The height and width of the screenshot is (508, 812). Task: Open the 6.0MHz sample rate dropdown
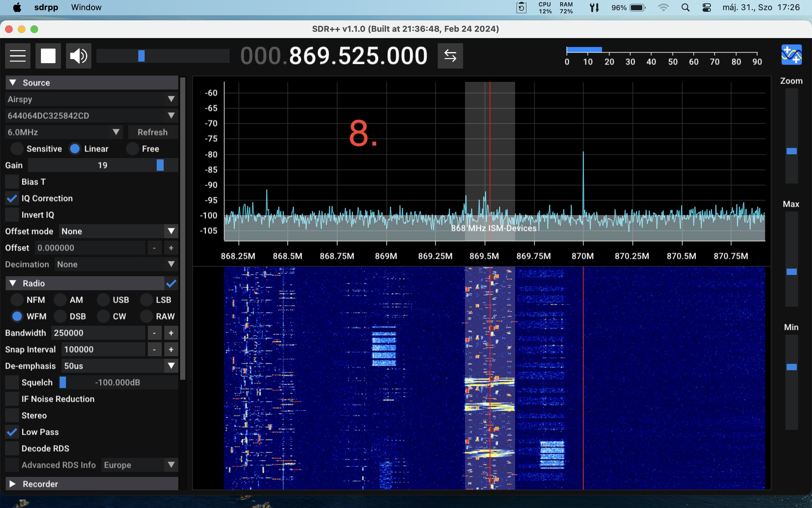pyautogui.click(x=63, y=132)
